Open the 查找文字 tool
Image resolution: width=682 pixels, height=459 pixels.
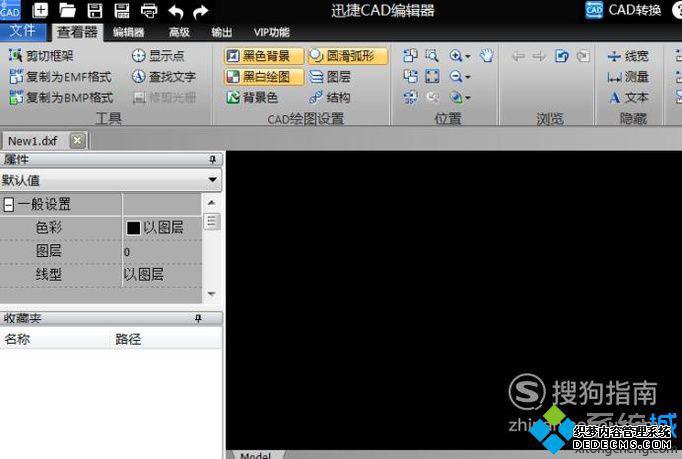[164, 77]
